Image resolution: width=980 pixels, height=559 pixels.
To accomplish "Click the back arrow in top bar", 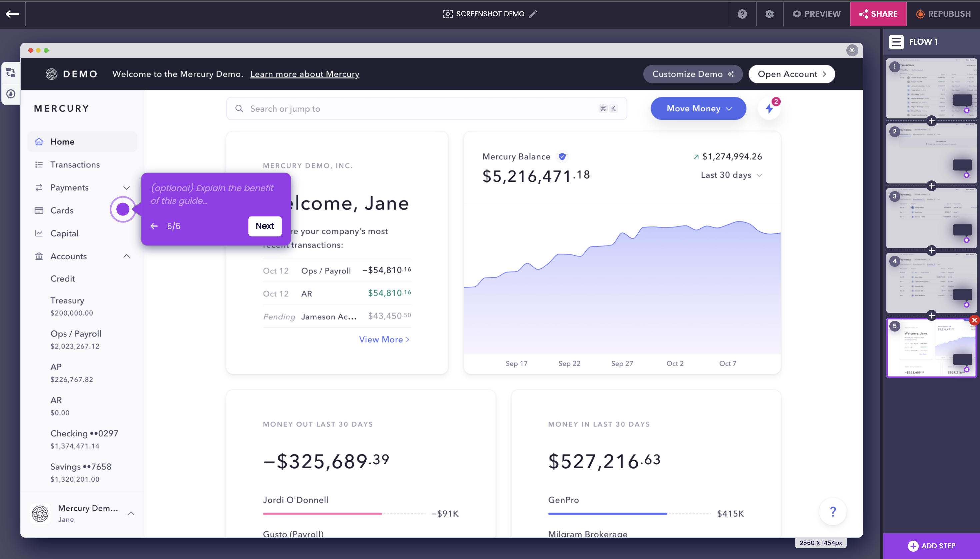I will coord(13,14).
